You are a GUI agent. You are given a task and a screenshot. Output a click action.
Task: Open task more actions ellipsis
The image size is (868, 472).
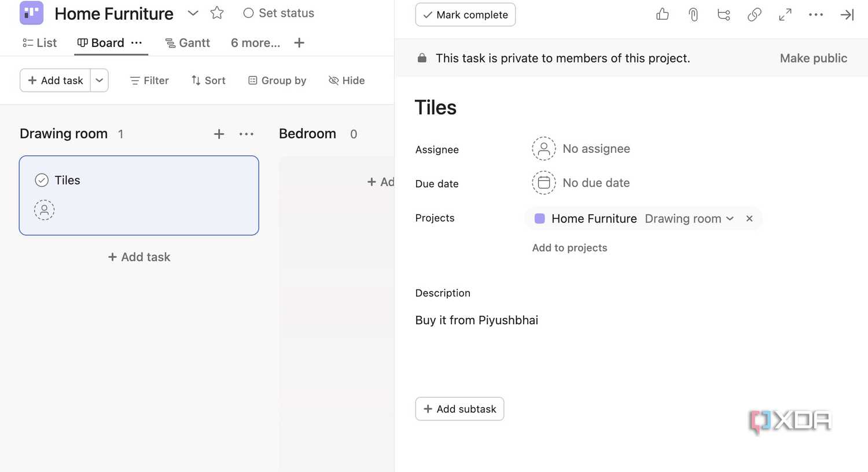(816, 14)
